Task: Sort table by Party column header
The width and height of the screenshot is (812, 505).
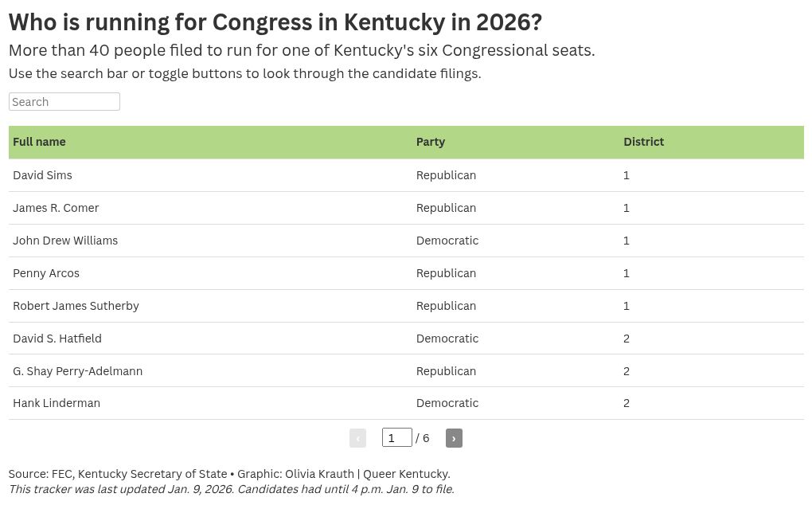Action: pyautogui.click(x=431, y=142)
